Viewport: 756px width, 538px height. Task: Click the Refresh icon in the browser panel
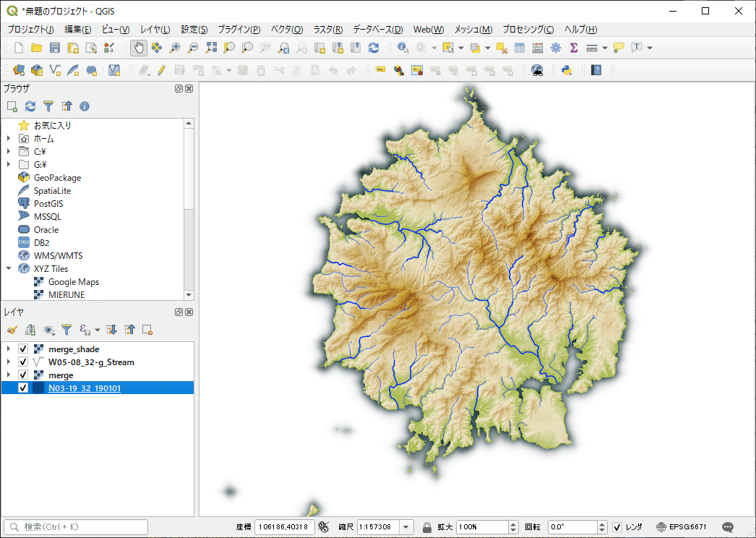tap(30, 106)
